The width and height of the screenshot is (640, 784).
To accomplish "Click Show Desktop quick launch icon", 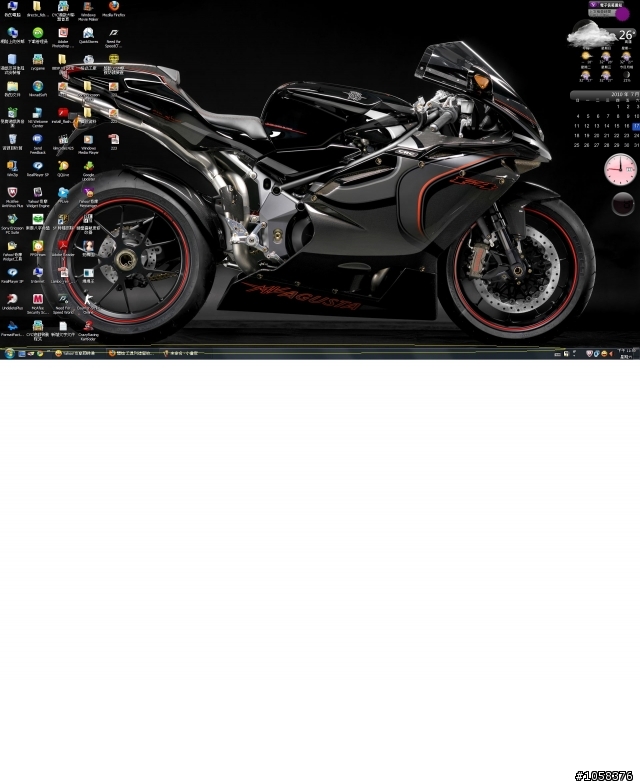I will pyautogui.click(x=22, y=354).
